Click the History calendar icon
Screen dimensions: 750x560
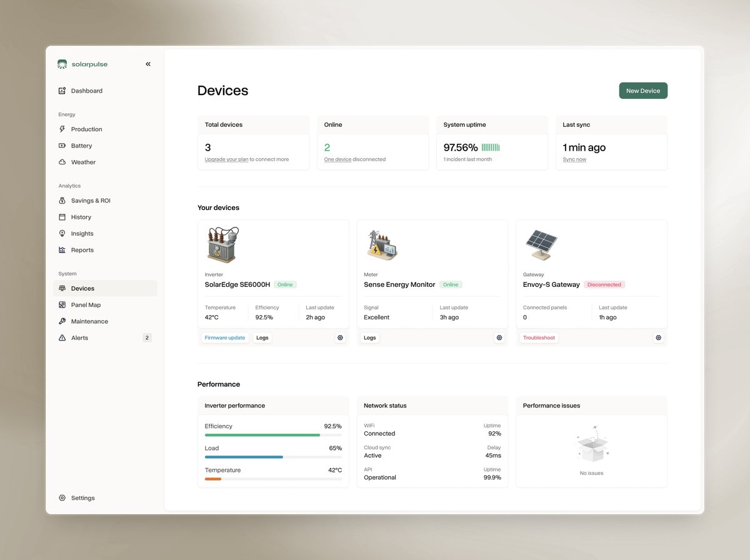tap(62, 217)
